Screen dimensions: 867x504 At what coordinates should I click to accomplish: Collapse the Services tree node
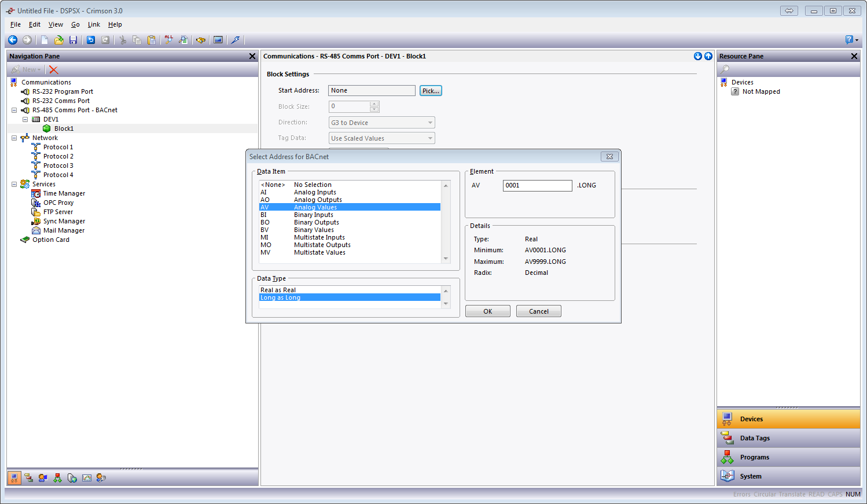[14, 184]
